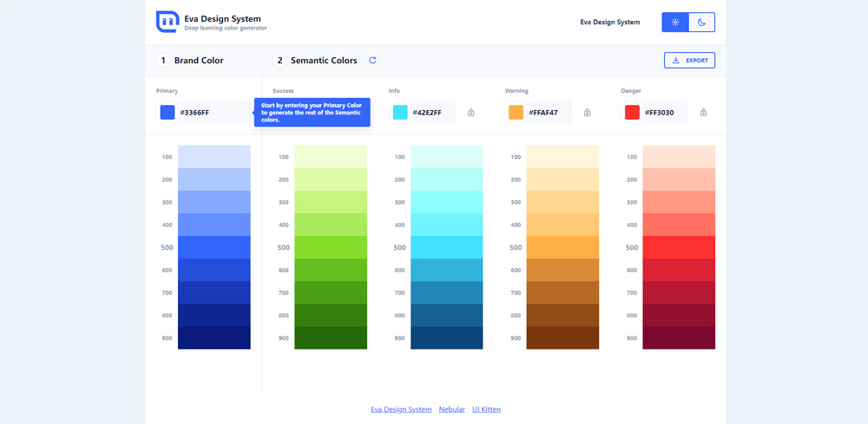Lock the Danger color
Image resolution: width=868 pixels, height=424 pixels.
[704, 113]
